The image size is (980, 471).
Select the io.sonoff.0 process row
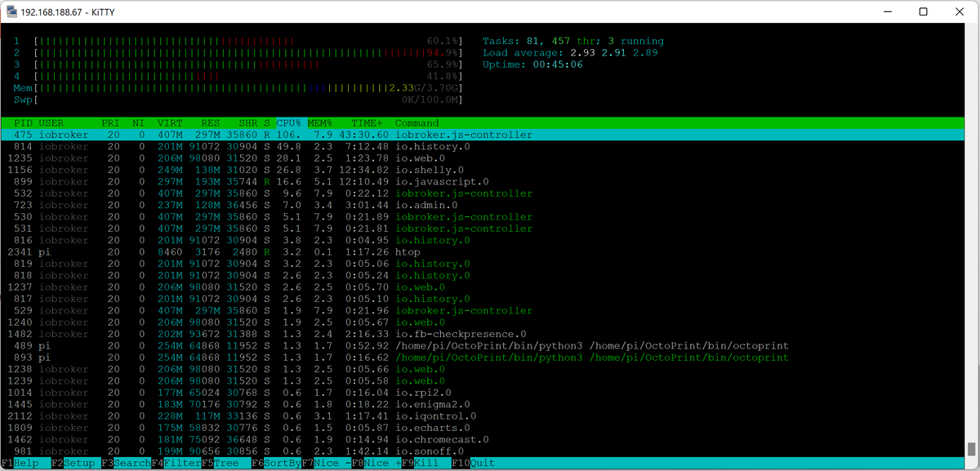[483, 451]
